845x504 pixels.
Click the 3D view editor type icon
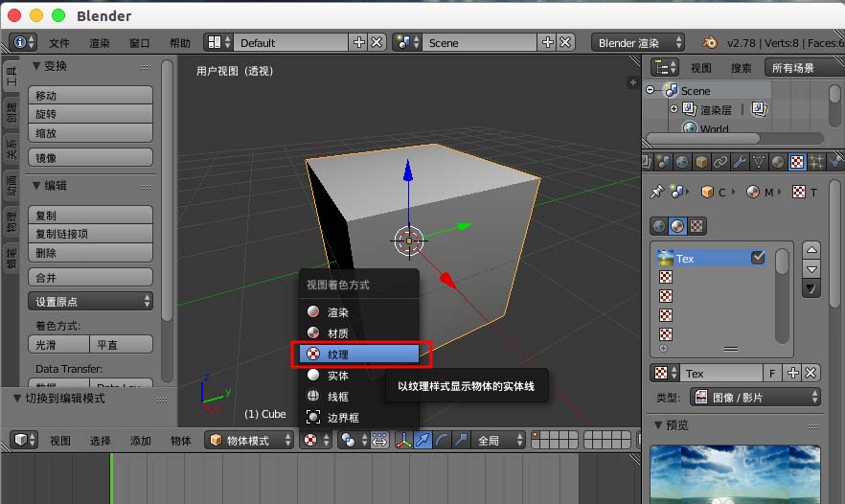click(x=24, y=441)
